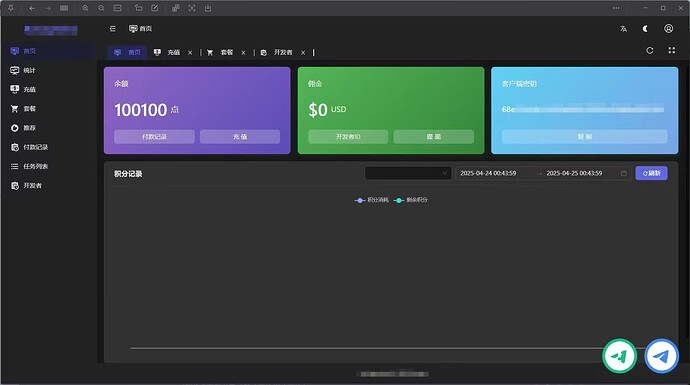The image size is (690, 385).
Task: Open the three-dots more options menu
Action: click(616, 8)
